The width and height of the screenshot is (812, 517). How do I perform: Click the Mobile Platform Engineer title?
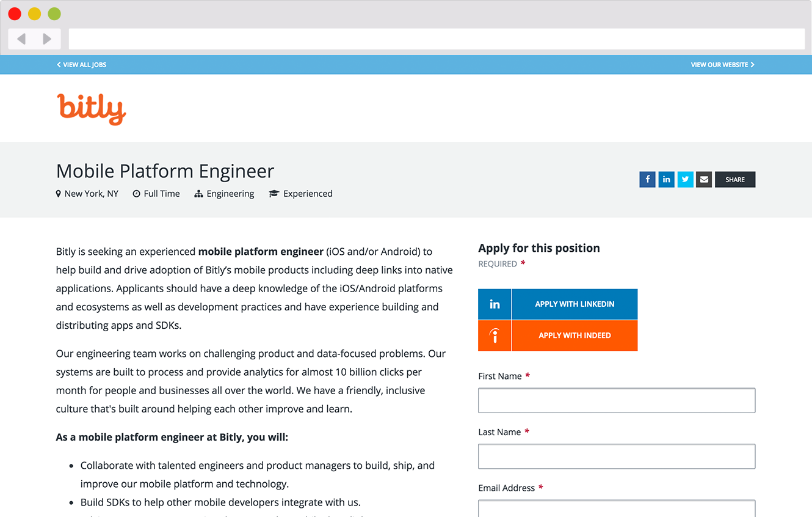(x=165, y=171)
